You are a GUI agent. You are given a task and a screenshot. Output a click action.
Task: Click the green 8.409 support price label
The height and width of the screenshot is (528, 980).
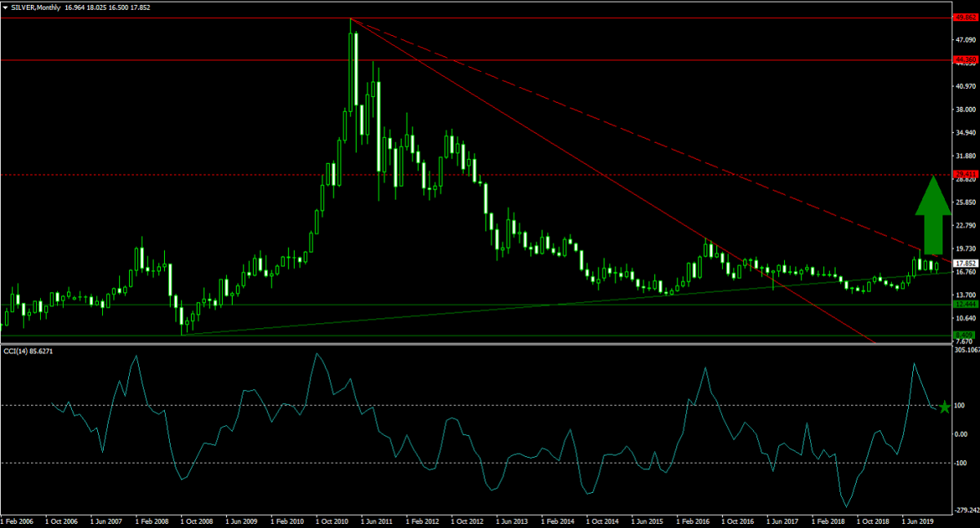click(966, 335)
